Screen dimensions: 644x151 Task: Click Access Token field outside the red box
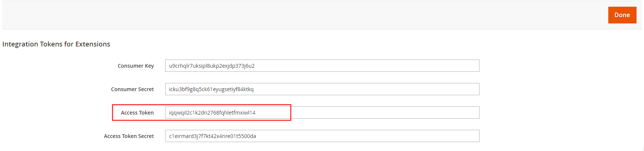point(383,113)
